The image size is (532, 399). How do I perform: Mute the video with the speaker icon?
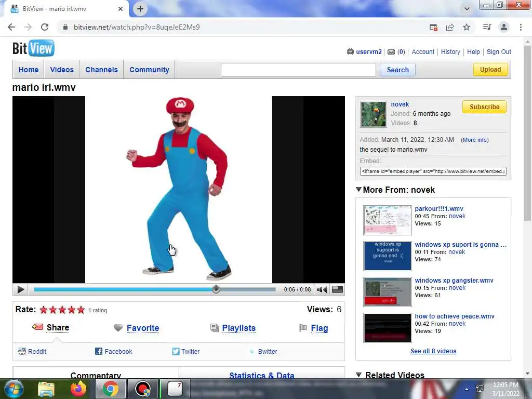(x=322, y=289)
